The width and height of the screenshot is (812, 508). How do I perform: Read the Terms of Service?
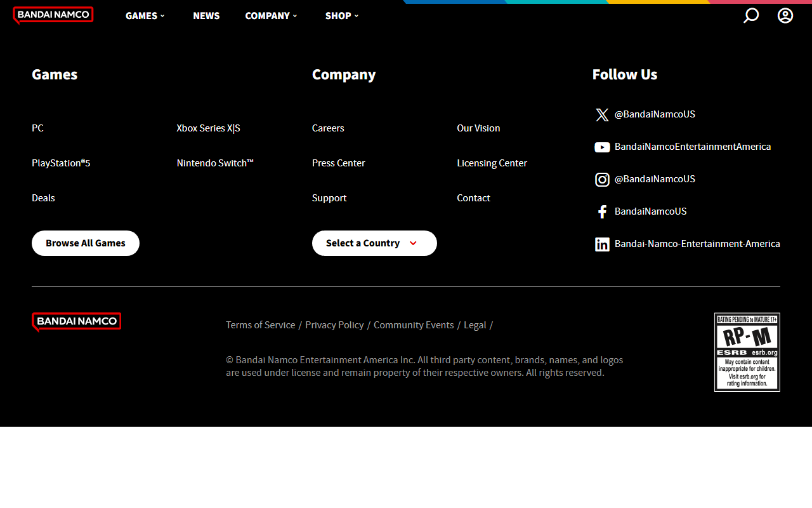pos(261,325)
